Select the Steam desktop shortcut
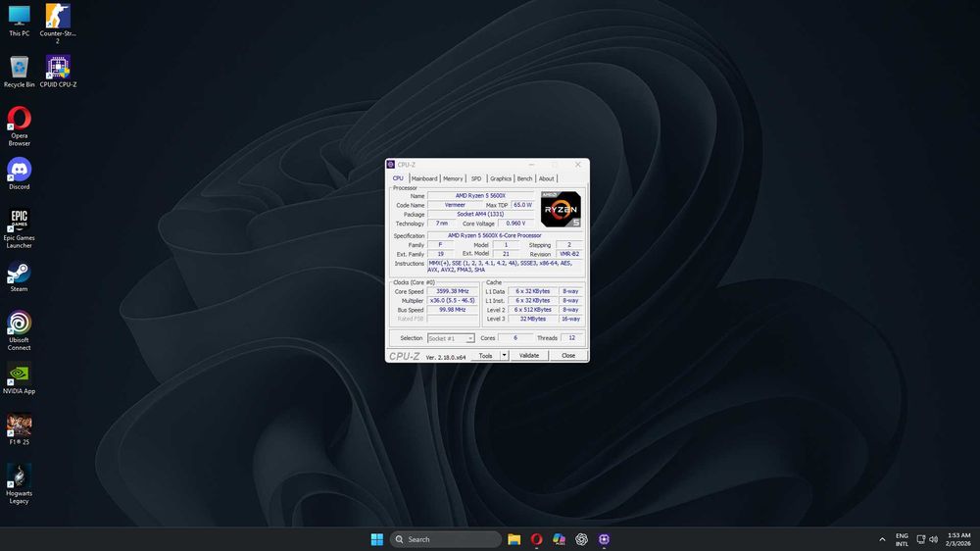The height and width of the screenshot is (551, 980). click(19, 276)
